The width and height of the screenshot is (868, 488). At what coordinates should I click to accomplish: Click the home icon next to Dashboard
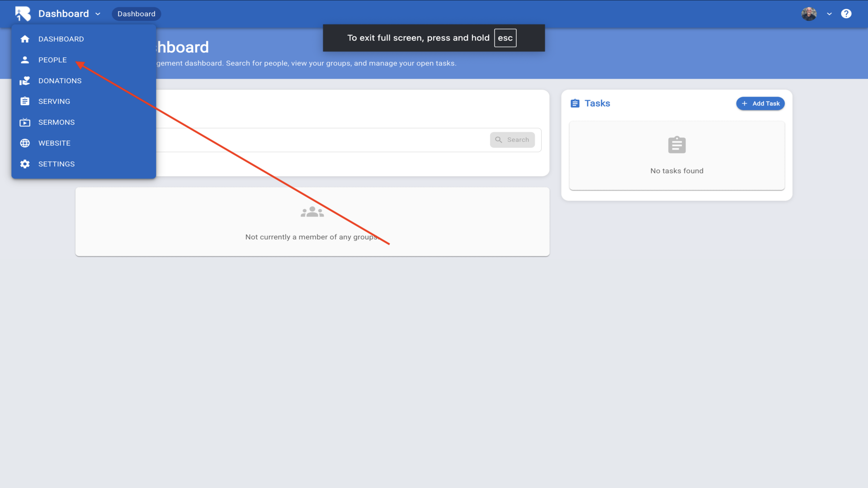25,39
